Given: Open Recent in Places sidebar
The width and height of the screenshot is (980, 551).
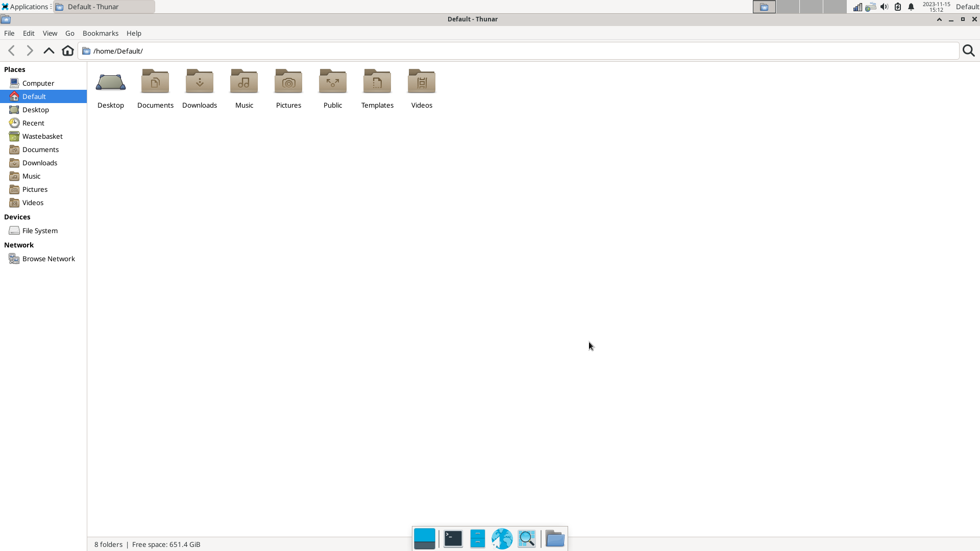Looking at the screenshot, I should [33, 123].
